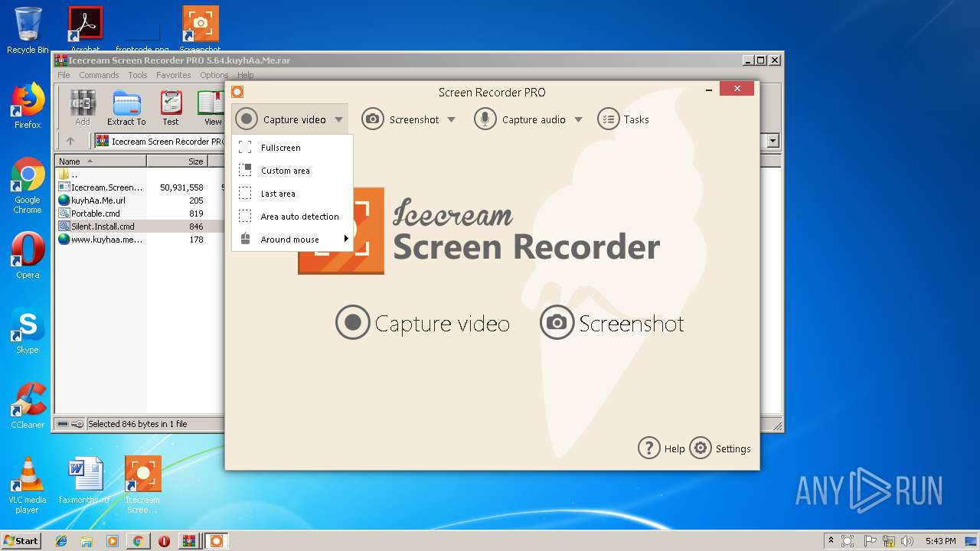Open Screenshot shortcut on desktop

(x=201, y=28)
